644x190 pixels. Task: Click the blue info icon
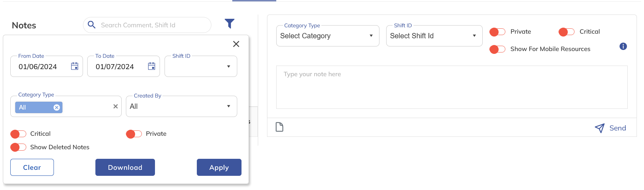click(x=623, y=46)
